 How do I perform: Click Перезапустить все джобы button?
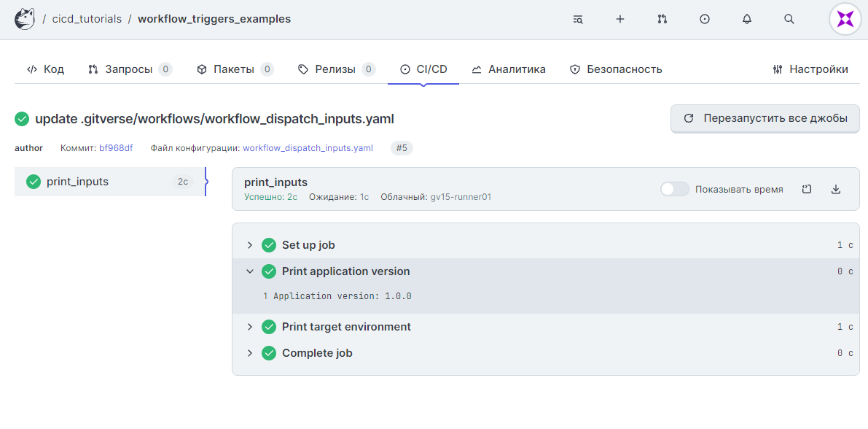coord(765,119)
